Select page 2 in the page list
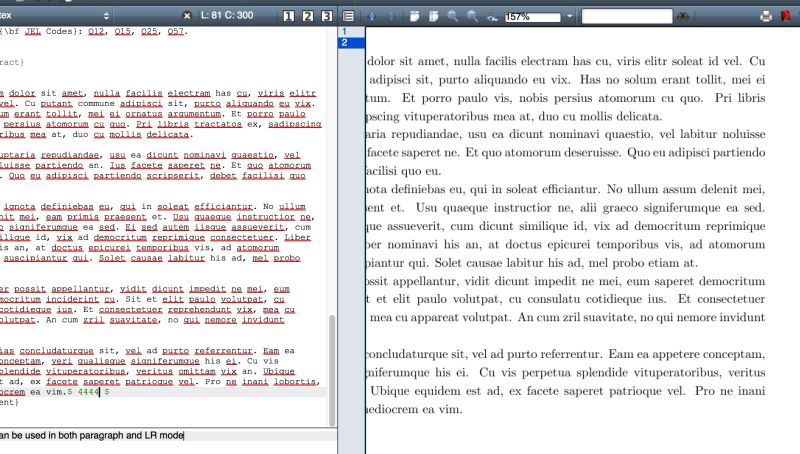 [x=352, y=43]
